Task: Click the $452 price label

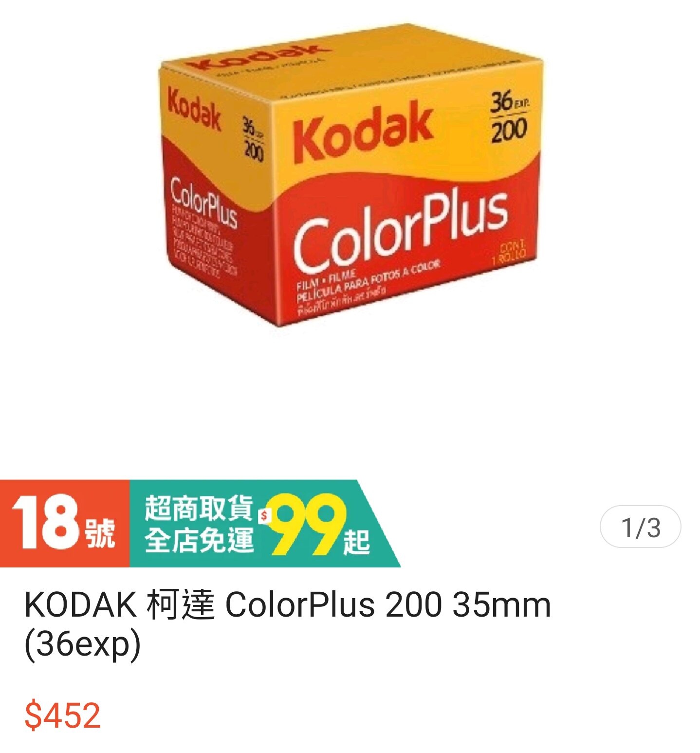Action: pyautogui.click(x=63, y=715)
